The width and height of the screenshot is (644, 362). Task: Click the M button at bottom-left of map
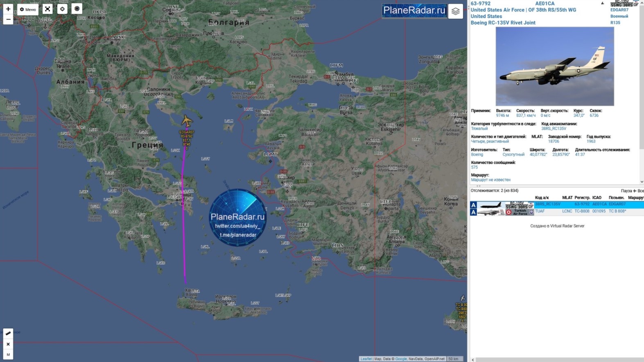click(8, 355)
